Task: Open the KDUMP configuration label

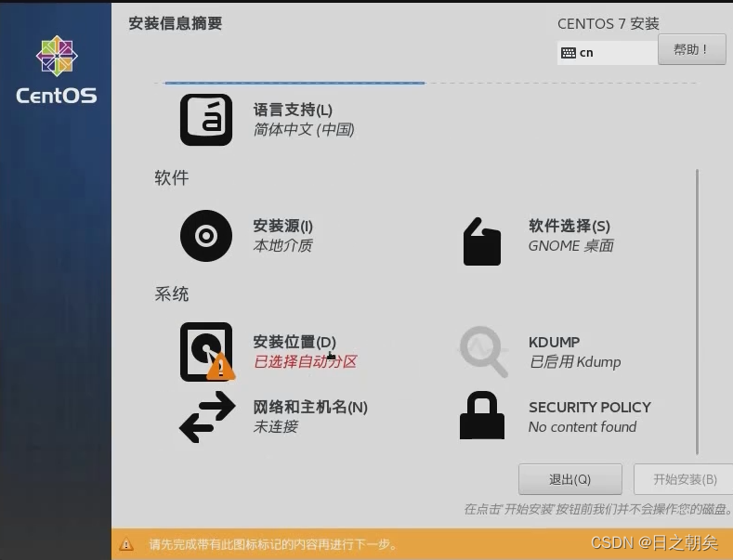Action: coord(554,342)
